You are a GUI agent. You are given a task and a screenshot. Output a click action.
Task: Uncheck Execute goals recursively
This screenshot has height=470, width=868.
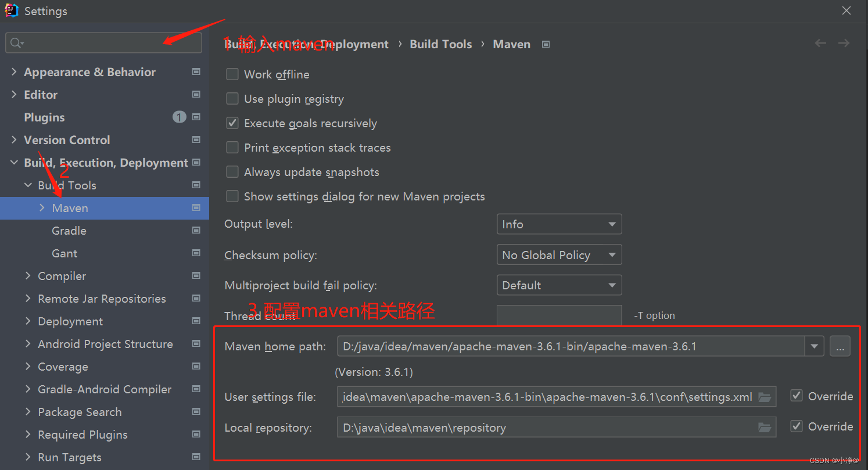[x=232, y=123]
